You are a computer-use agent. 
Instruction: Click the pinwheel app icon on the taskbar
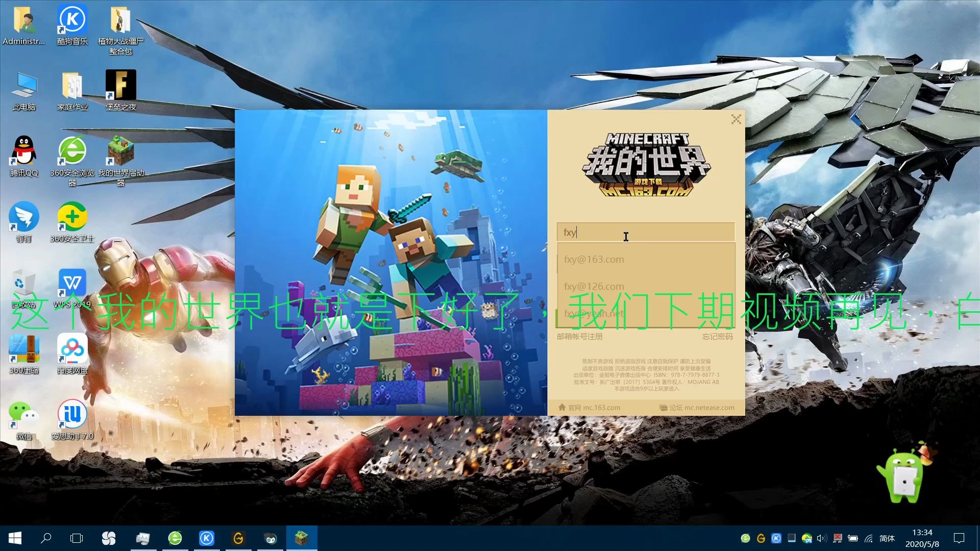pos(109,538)
